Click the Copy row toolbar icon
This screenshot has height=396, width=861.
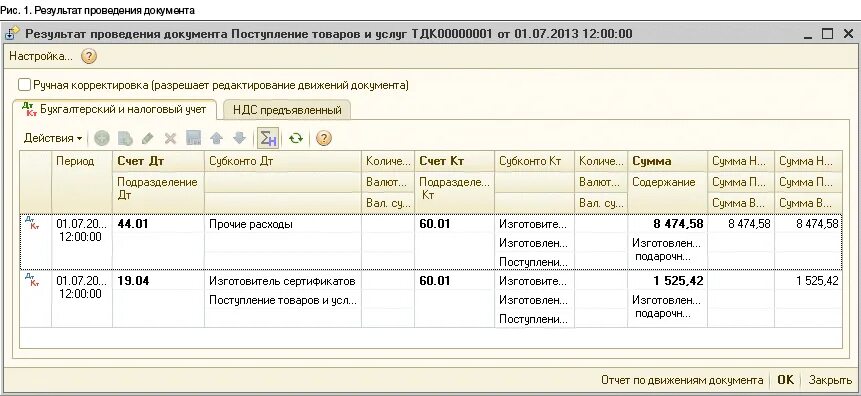125,138
